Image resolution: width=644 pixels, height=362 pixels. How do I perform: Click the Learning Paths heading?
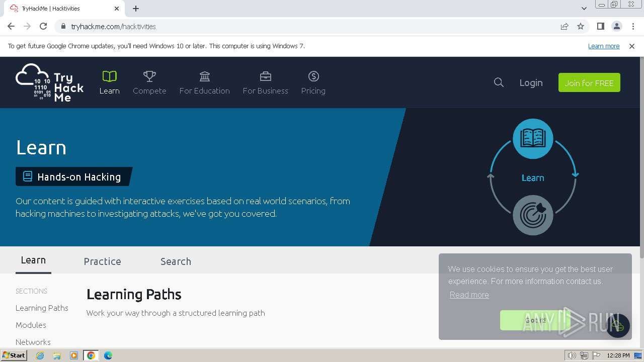pos(134,294)
